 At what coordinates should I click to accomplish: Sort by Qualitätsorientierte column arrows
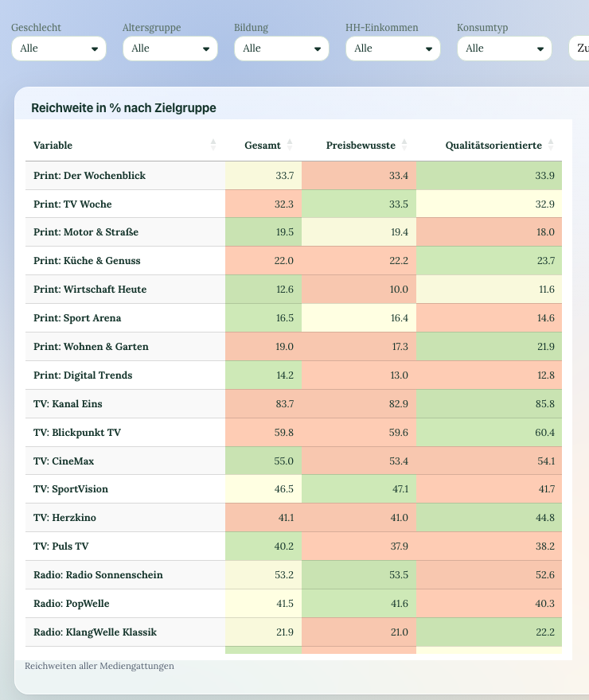pos(551,145)
